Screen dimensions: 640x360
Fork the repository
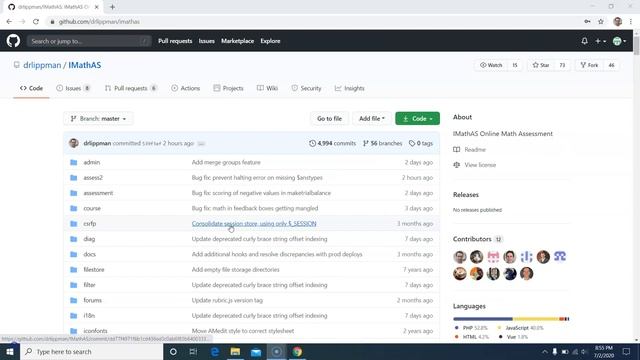(x=589, y=65)
